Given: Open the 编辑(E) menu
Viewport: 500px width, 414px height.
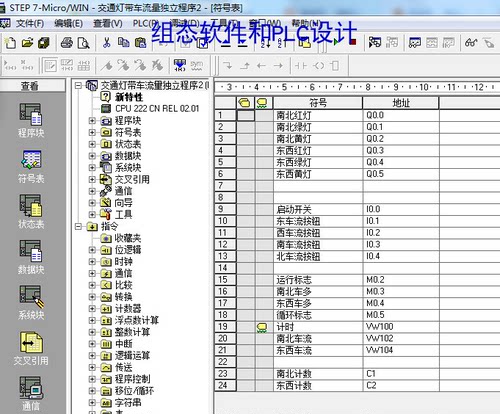Looking at the screenshot, I should click(x=69, y=24).
